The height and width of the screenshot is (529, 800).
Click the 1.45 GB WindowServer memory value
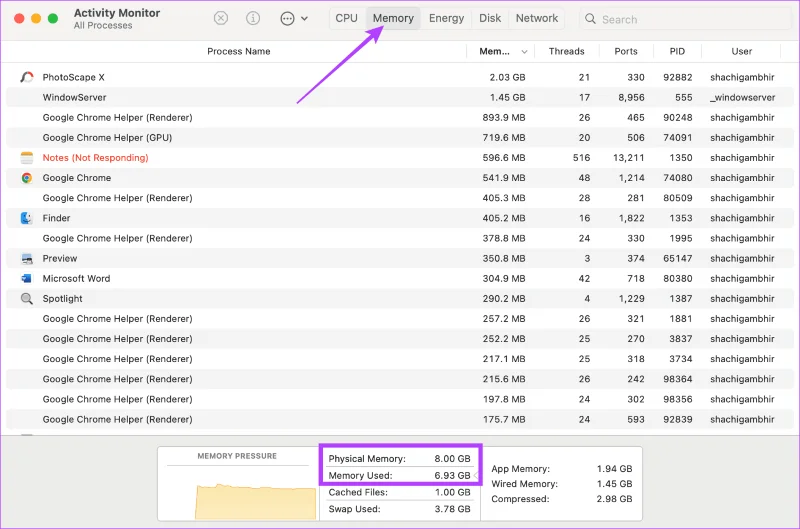click(507, 97)
